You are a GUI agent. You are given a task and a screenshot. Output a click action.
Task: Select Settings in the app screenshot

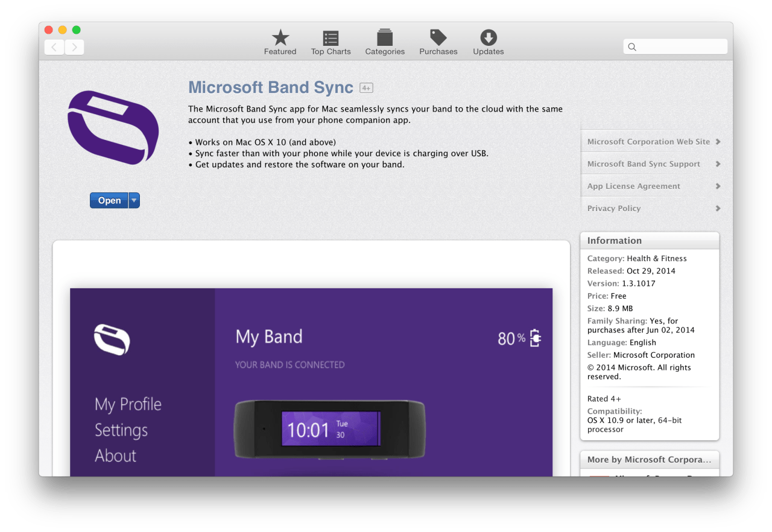click(121, 430)
